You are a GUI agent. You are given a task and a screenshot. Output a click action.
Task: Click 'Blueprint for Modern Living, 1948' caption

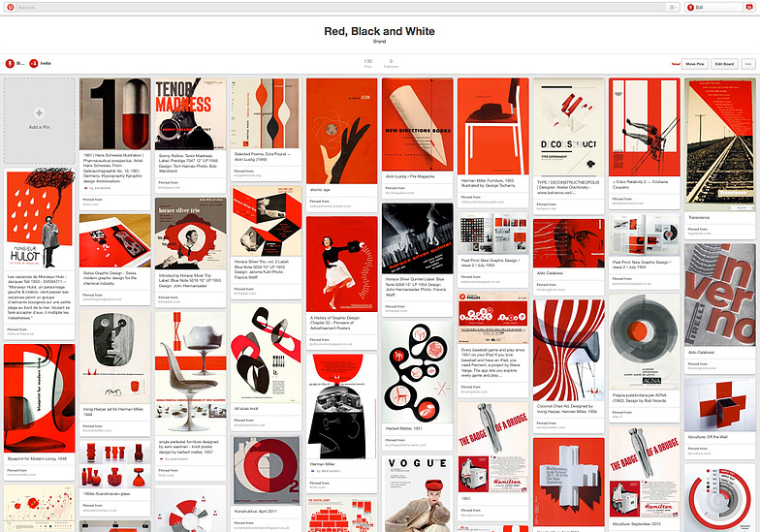37,458
